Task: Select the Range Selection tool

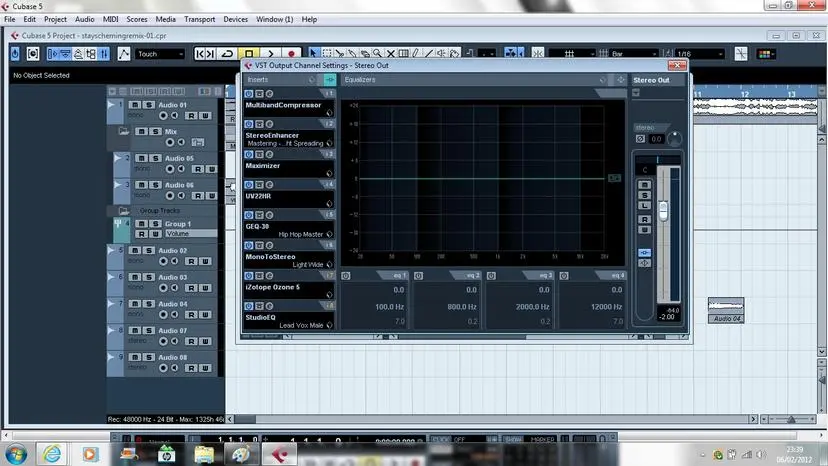Action: click(327, 53)
